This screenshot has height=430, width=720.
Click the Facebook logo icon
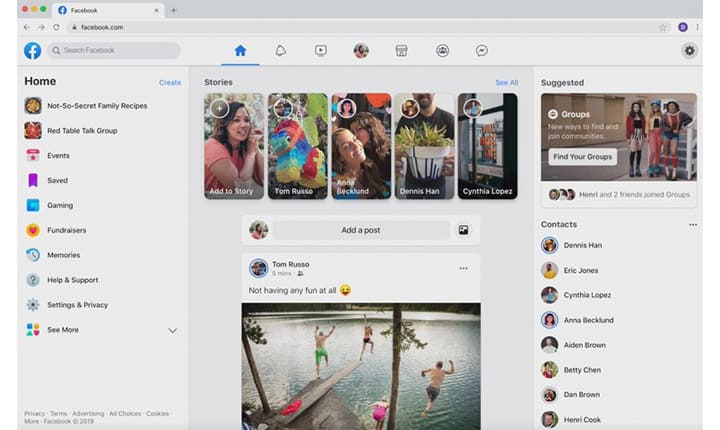(x=33, y=50)
